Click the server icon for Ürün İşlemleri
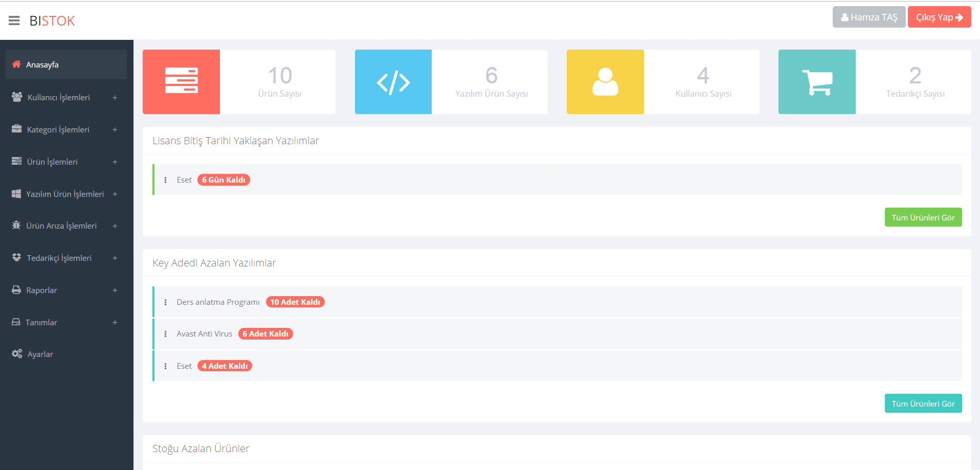This screenshot has height=470, width=980. tap(17, 161)
